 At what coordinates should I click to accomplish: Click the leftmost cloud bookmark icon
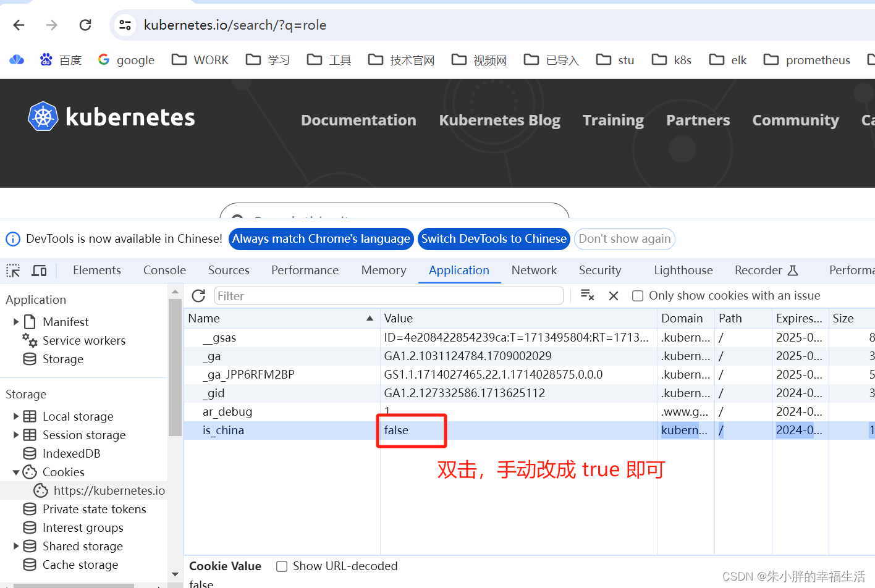pos(17,60)
